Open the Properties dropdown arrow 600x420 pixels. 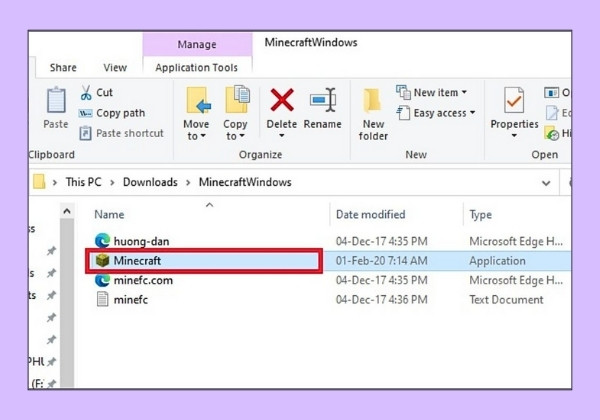click(x=514, y=135)
